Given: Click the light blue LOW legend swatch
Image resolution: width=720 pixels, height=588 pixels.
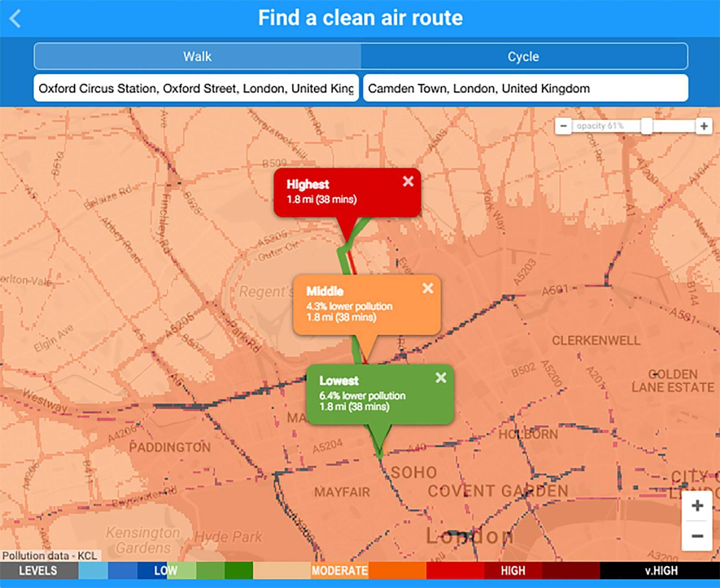Looking at the screenshot, I should [93, 571].
